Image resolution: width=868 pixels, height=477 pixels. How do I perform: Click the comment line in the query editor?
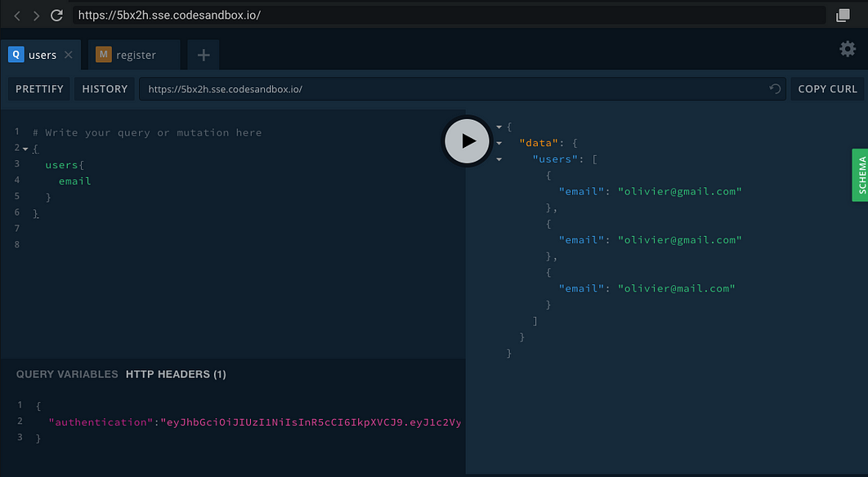pos(147,133)
